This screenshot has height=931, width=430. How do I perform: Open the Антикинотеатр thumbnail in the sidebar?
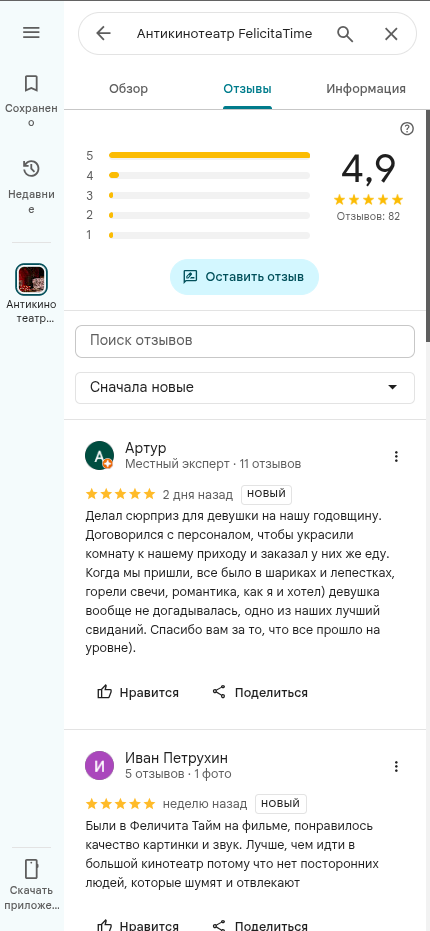tap(31, 279)
